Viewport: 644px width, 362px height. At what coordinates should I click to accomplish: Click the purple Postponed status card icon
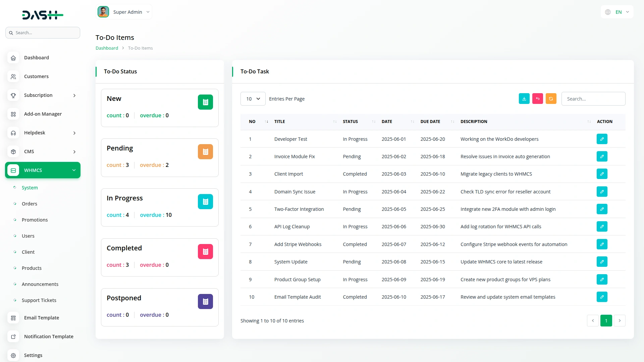coord(205,302)
